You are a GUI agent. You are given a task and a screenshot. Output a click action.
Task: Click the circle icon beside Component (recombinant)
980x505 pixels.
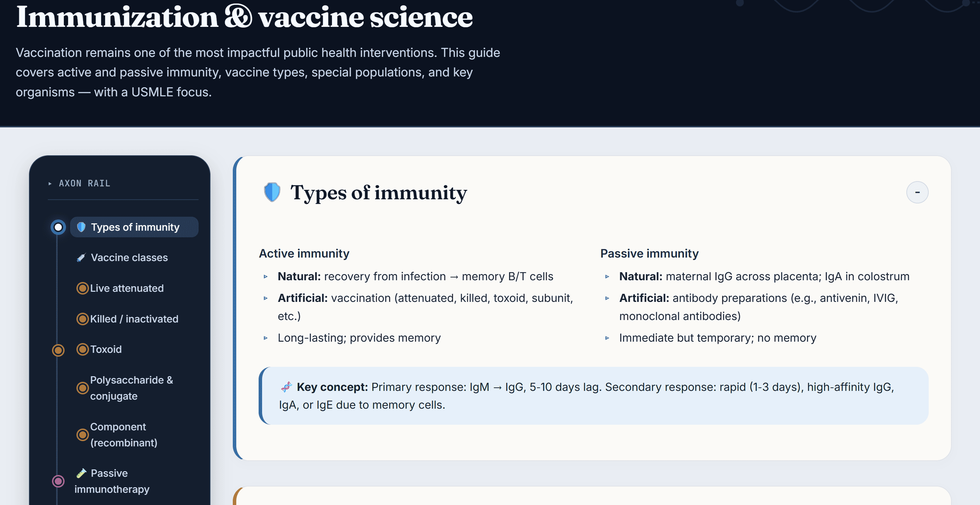point(83,435)
